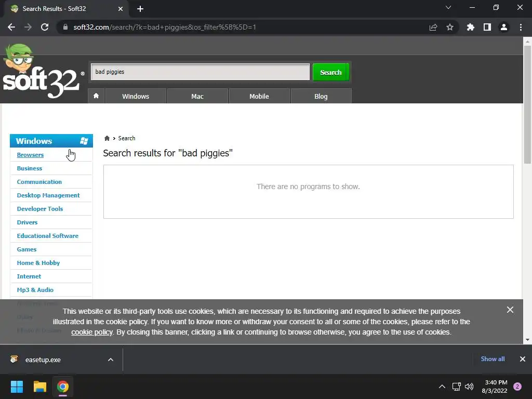Viewport: 532px width, 399px height.
Task: Open the easetup.exe download options chevron
Action: pyautogui.click(x=111, y=360)
